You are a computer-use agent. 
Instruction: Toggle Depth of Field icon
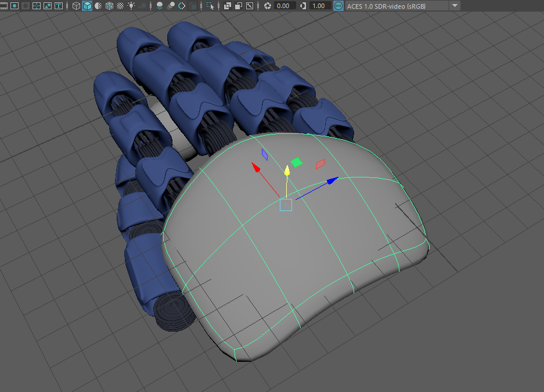tap(193, 6)
